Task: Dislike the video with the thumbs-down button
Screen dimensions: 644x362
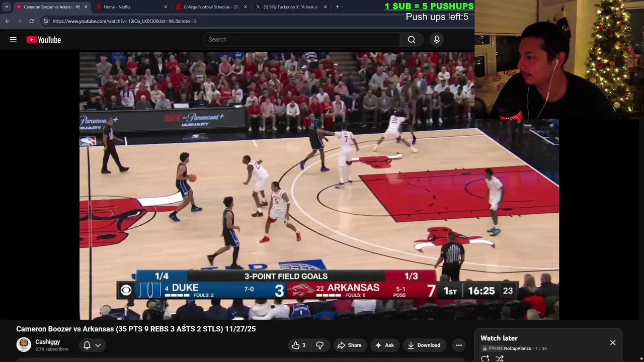Action: (x=319, y=345)
